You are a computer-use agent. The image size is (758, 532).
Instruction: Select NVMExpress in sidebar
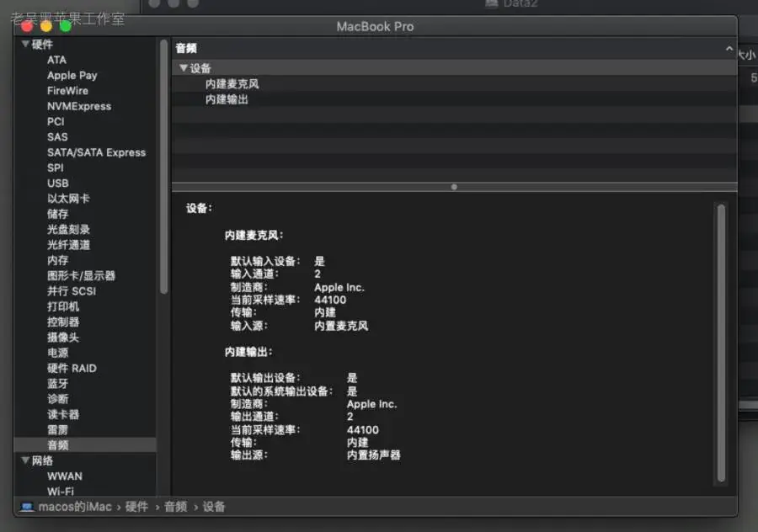pos(79,106)
